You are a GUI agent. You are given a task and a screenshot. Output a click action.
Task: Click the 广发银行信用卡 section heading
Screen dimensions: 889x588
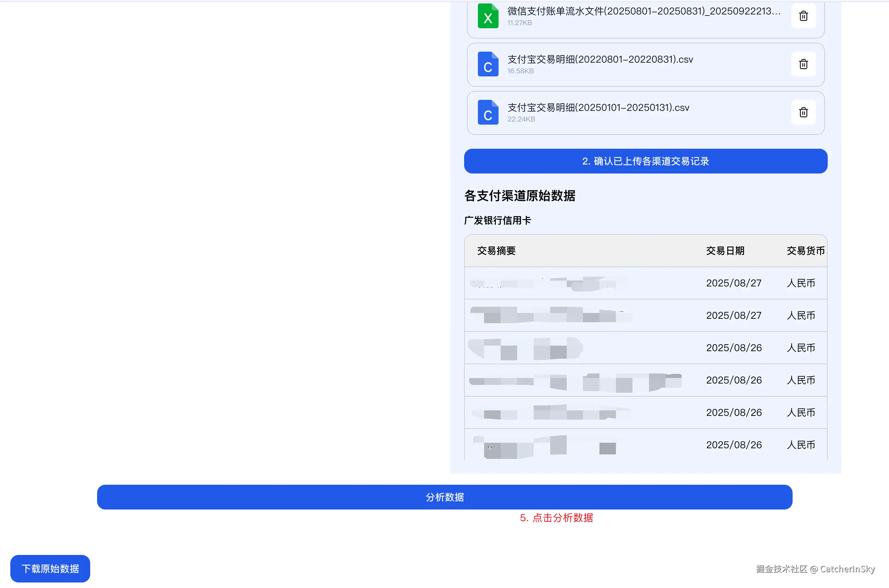tap(497, 220)
